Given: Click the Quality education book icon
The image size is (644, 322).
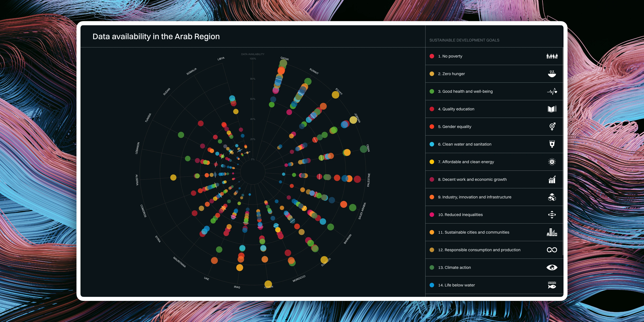Looking at the screenshot, I should click(552, 109).
